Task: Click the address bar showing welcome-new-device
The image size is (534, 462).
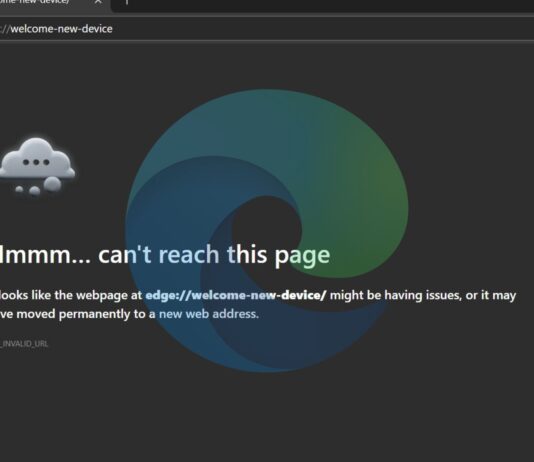Action: coord(267,29)
